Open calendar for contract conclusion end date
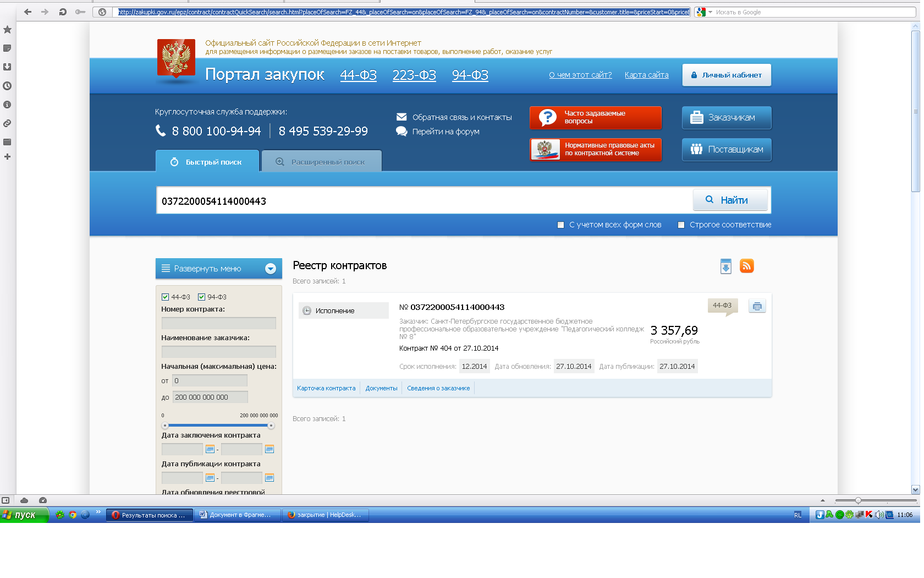Screen dimensions: 924x578 click(x=269, y=449)
